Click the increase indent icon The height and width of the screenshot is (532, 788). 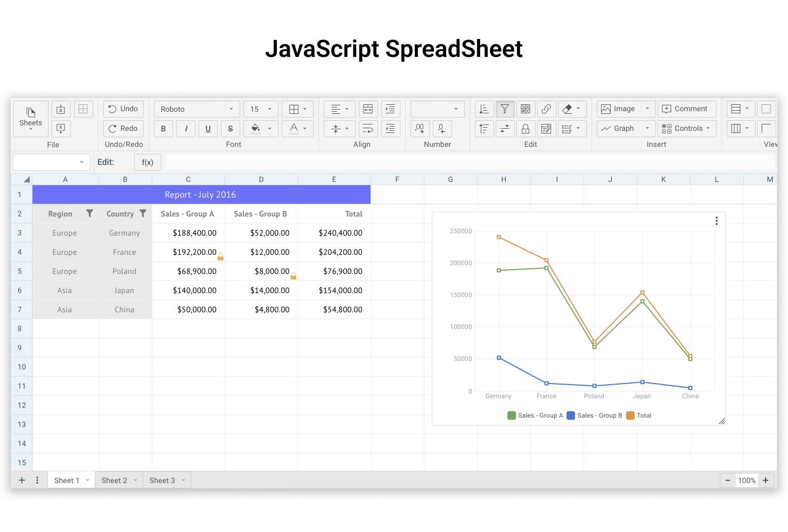coord(390,109)
